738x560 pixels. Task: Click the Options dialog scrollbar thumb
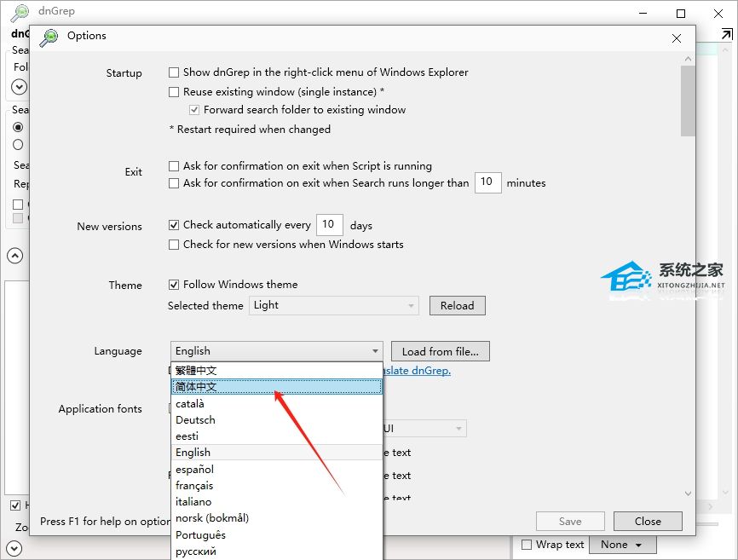click(x=688, y=101)
